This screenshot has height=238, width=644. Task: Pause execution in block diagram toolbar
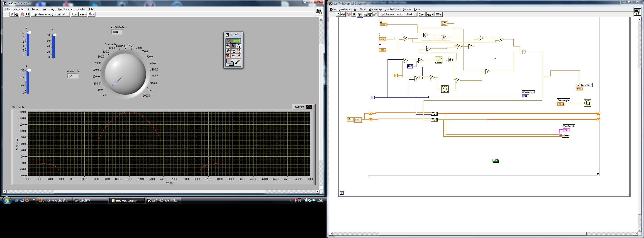tap(354, 15)
